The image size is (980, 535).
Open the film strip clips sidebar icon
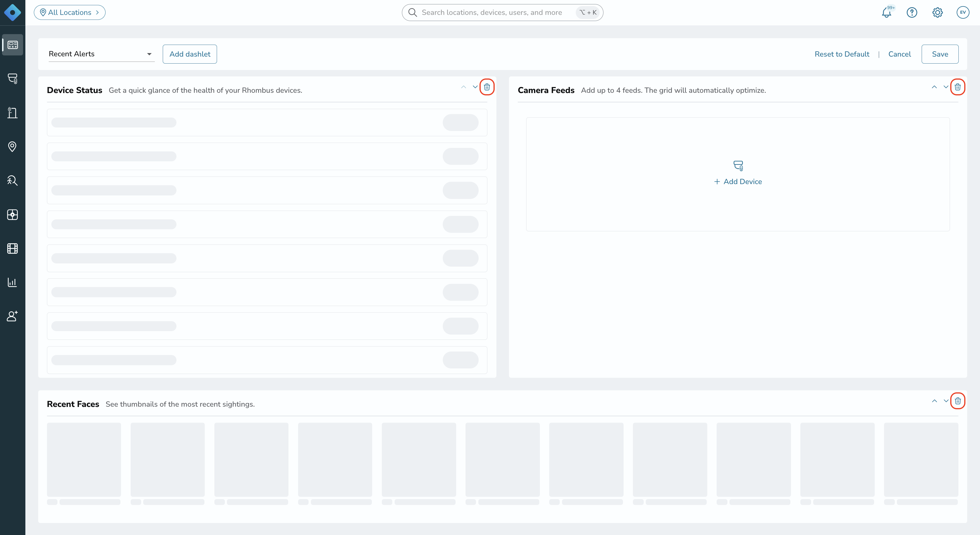click(13, 249)
